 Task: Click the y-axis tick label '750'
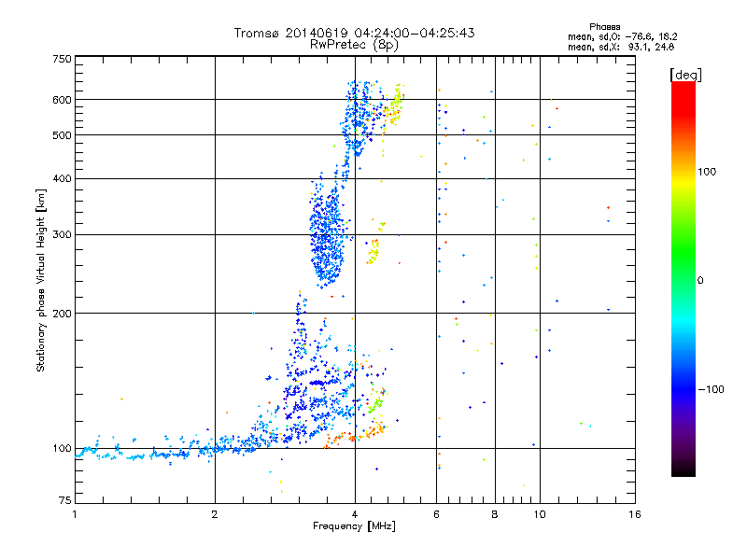click(x=62, y=59)
